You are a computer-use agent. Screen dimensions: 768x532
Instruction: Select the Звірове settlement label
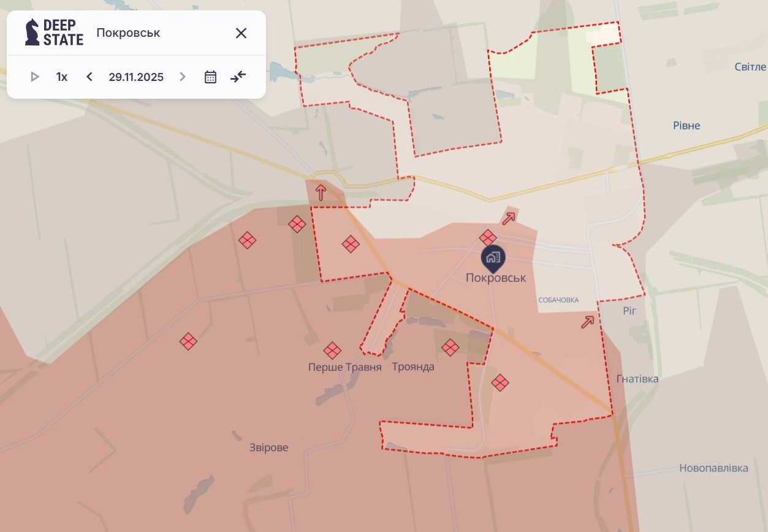click(x=268, y=447)
